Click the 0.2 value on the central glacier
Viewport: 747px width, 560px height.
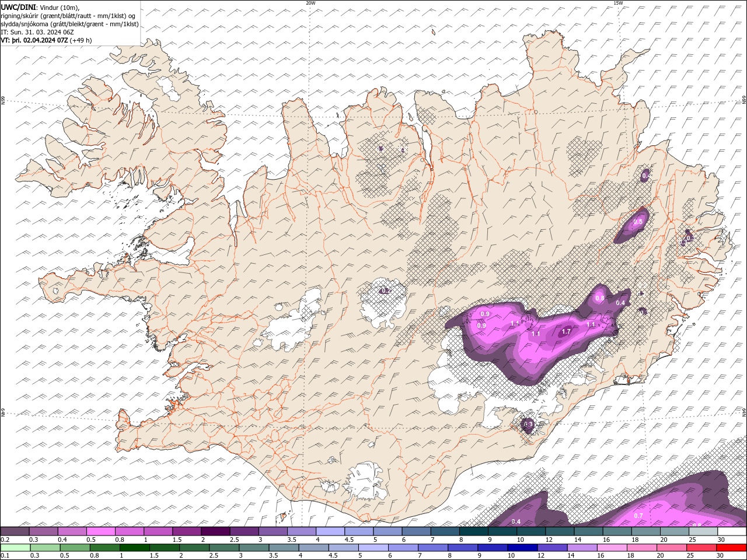pos(385,290)
